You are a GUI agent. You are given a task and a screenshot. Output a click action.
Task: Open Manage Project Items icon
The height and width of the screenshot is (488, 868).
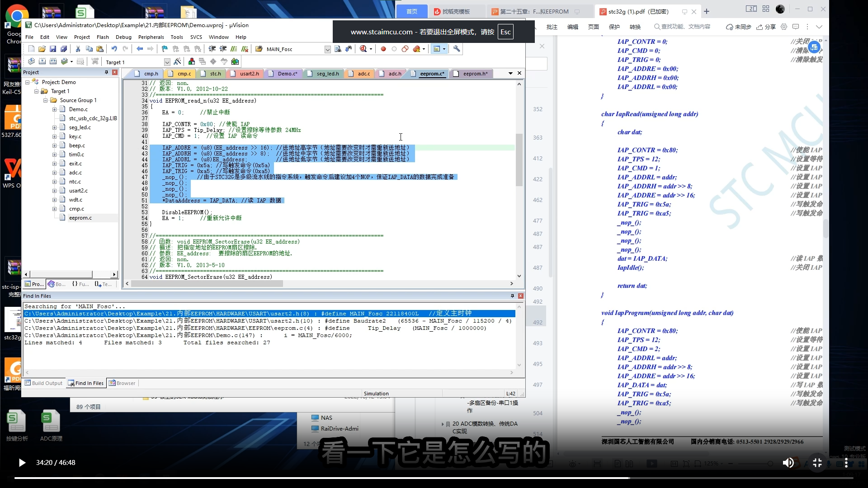point(192,61)
